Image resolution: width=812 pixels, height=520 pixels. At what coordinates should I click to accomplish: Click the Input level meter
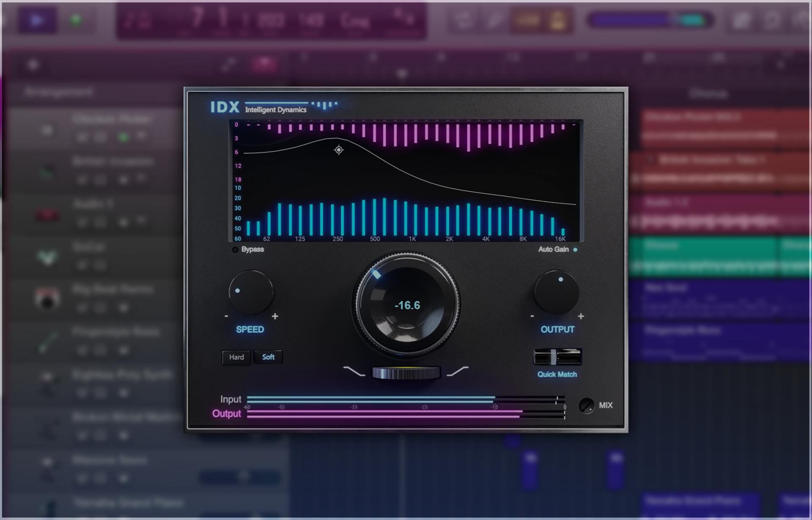point(406,400)
